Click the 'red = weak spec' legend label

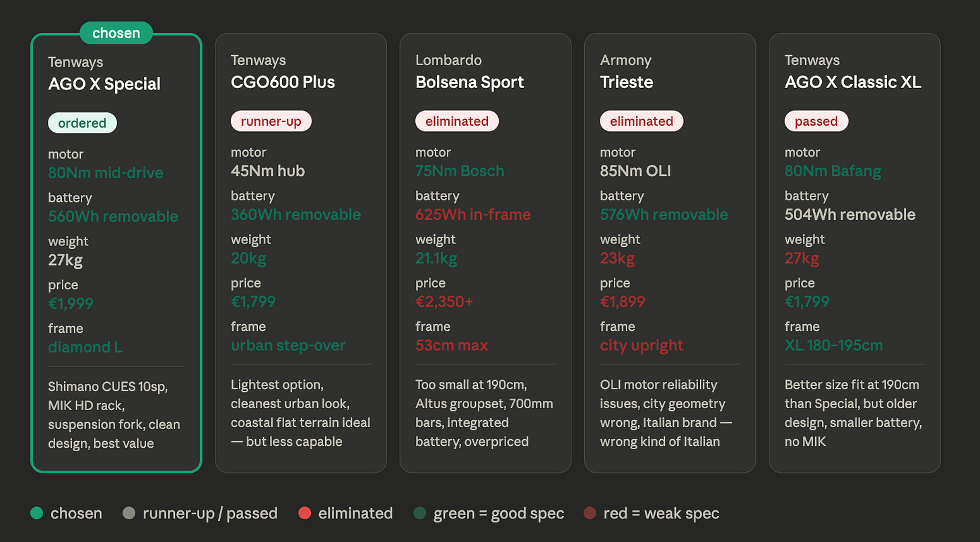pyautogui.click(x=662, y=514)
